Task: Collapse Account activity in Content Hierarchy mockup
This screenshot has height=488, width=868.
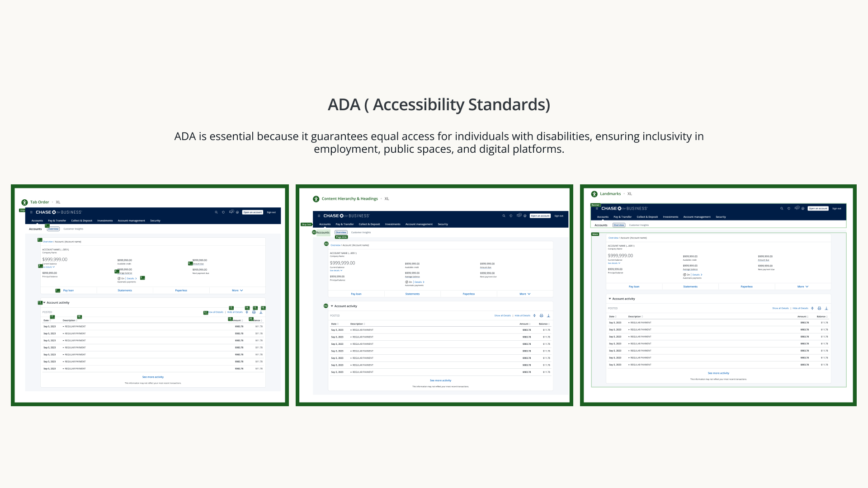Action: tap(332, 306)
